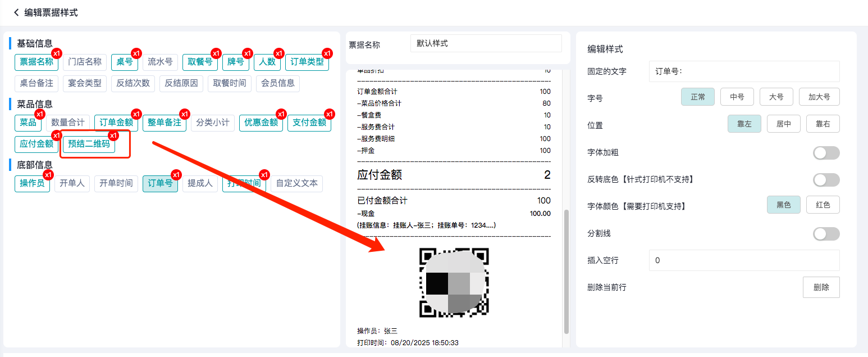Align text with 靠右 option

pos(823,124)
